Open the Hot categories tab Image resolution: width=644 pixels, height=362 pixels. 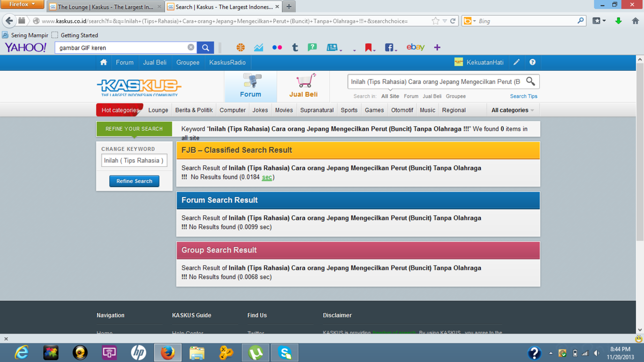pos(120,110)
